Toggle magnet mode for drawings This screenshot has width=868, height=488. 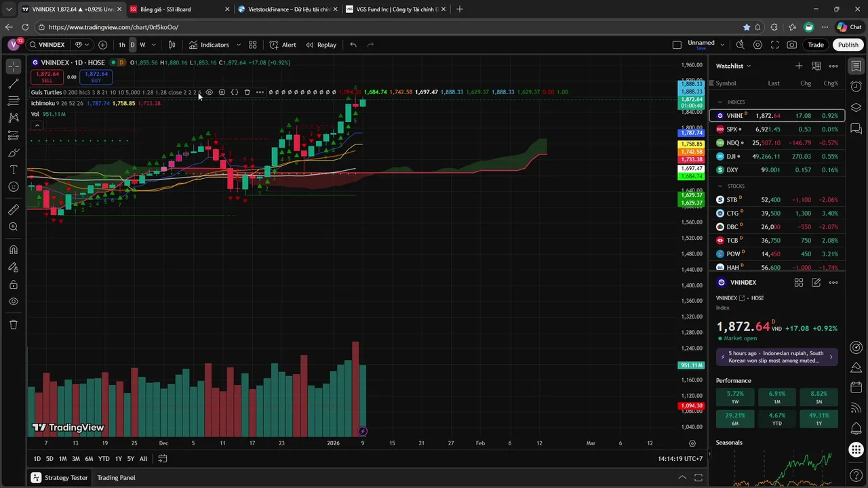14,250
